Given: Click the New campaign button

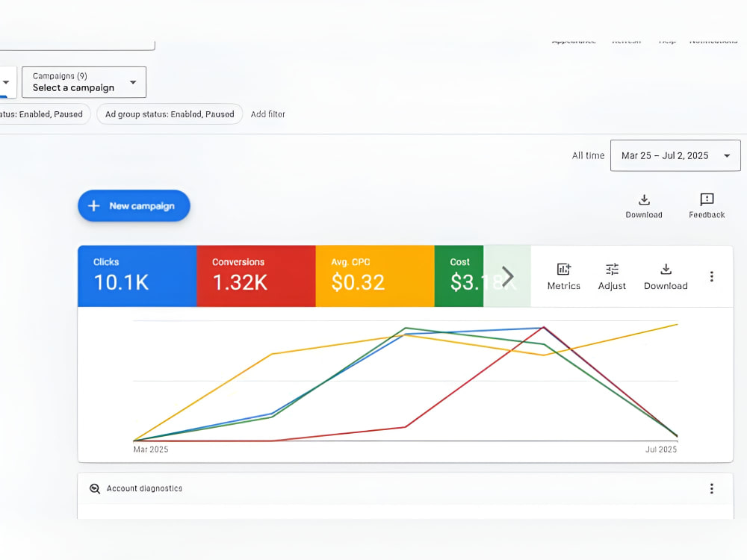Looking at the screenshot, I should pos(134,206).
